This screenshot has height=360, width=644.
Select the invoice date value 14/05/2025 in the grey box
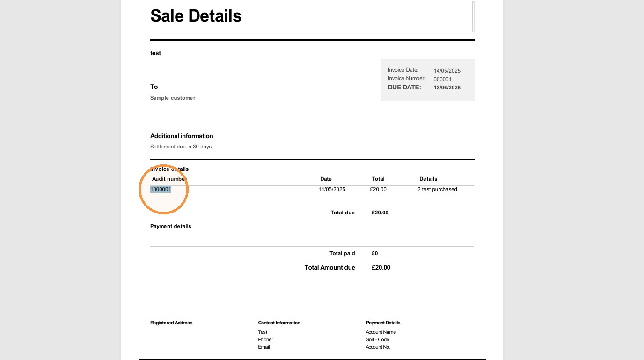[447, 71]
